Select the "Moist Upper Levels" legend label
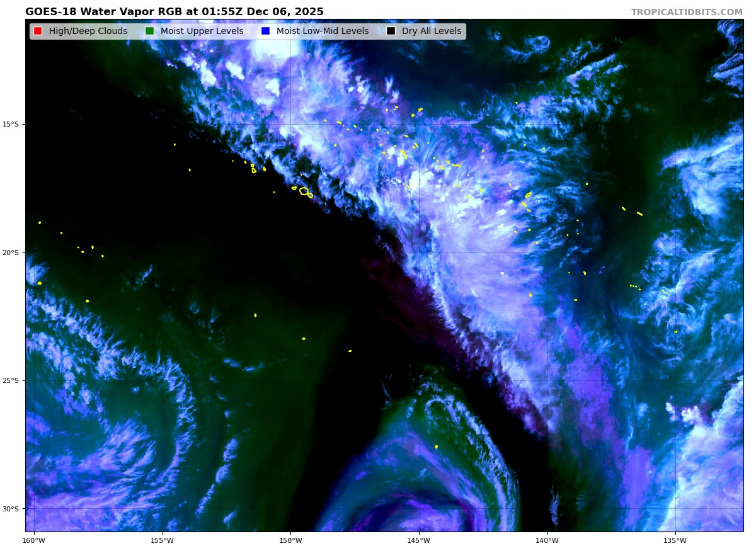This screenshot has height=546, width=756. pyautogui.click(x=202, y=31)
